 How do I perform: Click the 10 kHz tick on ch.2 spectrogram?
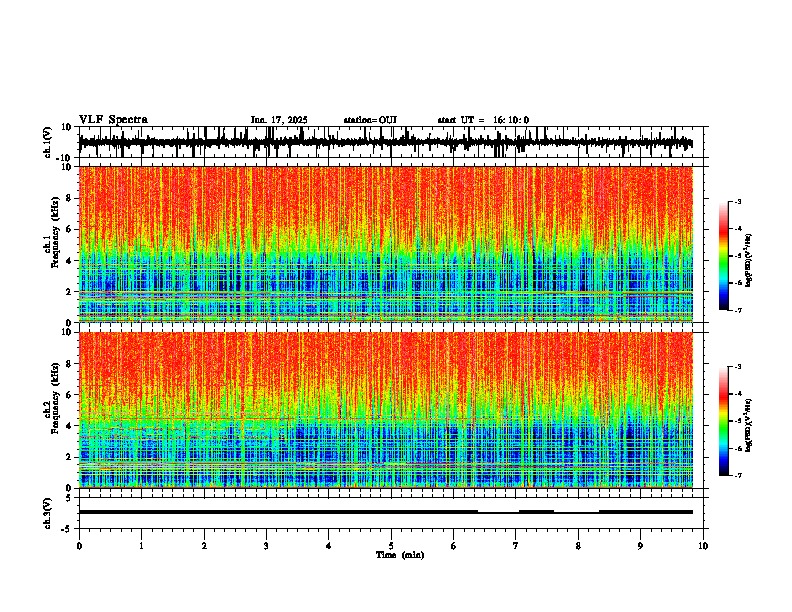67,332
